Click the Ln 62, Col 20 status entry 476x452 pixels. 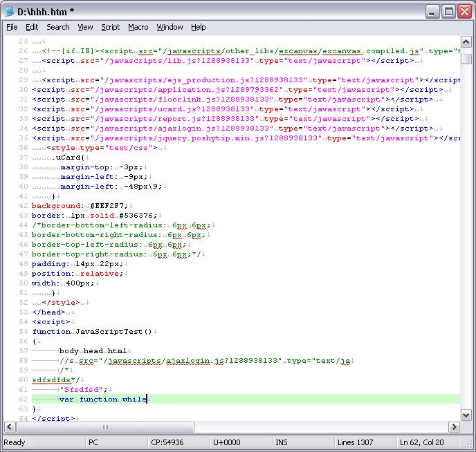[421, 442]
